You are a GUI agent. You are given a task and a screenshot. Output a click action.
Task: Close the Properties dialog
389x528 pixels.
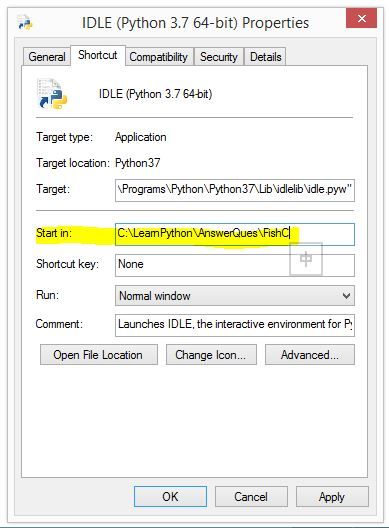[361, 19]
